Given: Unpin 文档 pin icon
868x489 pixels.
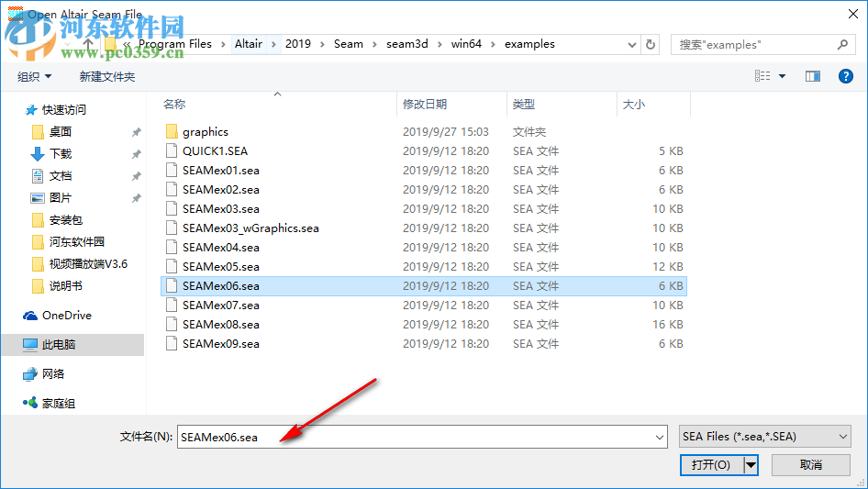Looking at the screenshot, I should pos(136,176).
